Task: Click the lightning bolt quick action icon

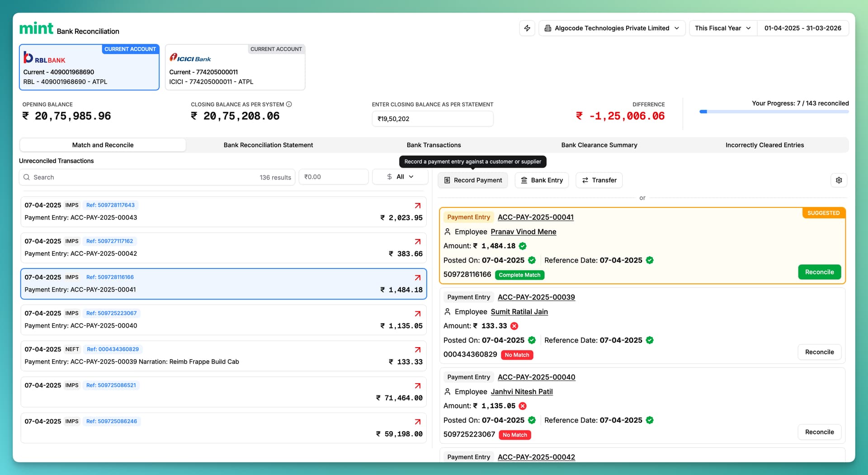Action: 527,28
